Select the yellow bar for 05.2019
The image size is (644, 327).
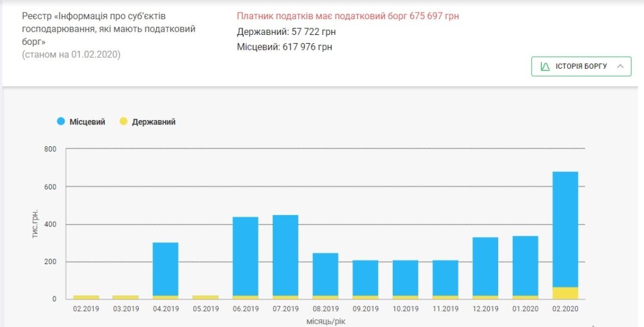205,298
